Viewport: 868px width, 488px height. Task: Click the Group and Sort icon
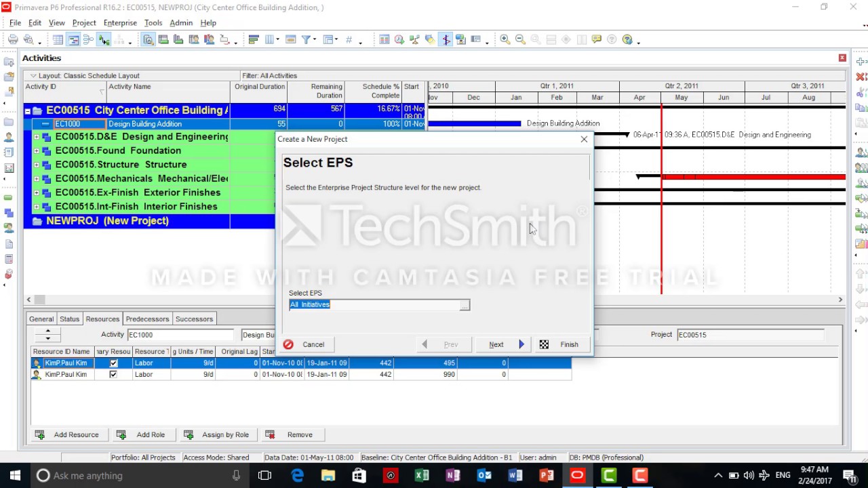click(x=328, y=39)
